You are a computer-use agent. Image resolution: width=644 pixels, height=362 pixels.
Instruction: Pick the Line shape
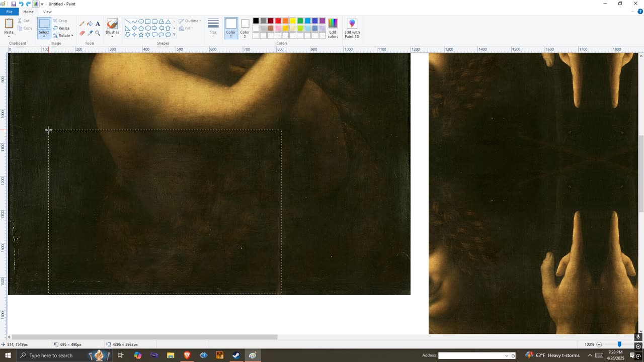click(x=128, y=22)
